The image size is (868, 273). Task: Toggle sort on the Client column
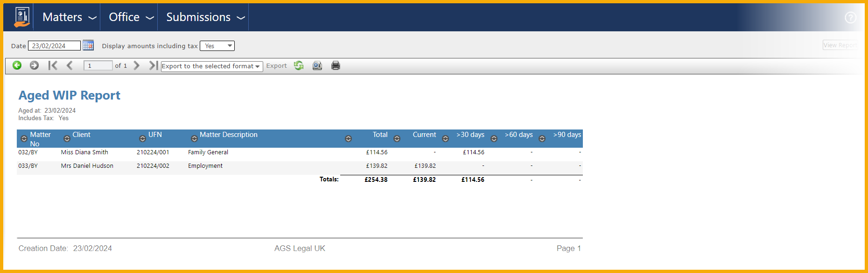[67, 139]
